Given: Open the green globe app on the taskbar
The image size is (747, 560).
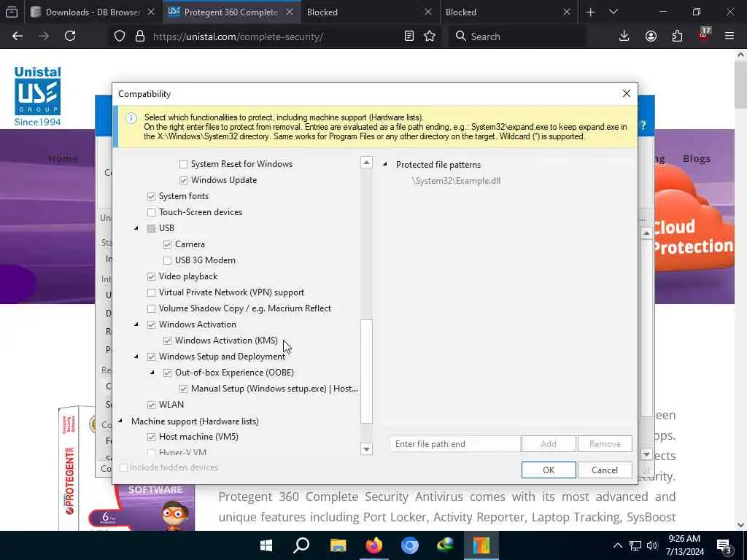Looking at the screenshot, I should [x=446, y=545].
